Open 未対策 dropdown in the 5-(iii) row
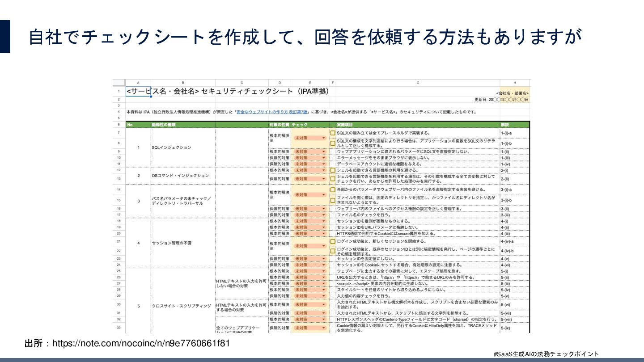The image size is (644, 362). point(310,284)
